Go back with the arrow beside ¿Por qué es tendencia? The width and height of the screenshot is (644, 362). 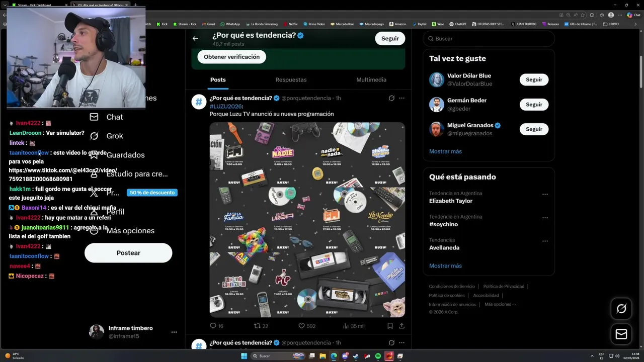[195, 38]
